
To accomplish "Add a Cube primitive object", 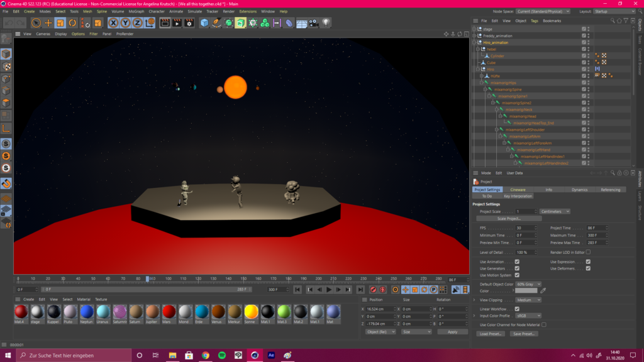I will pos(204,23).
